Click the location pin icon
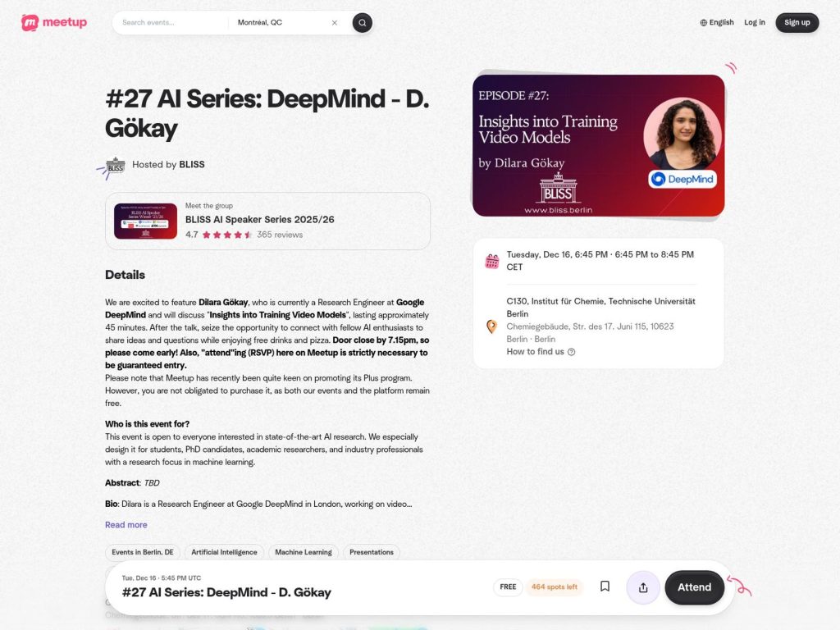Viewport: 840px width, 630px height. pyautogui.click(x=491, y=326)
